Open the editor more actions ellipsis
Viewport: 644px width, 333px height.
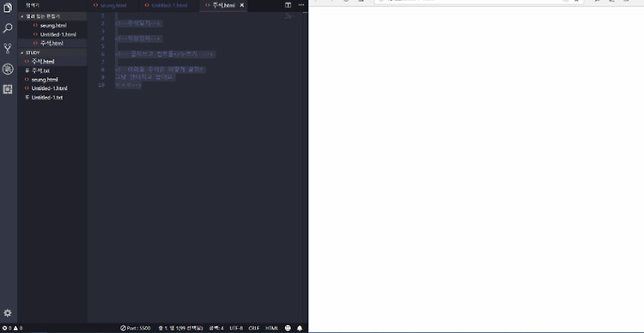pos(301,5)
